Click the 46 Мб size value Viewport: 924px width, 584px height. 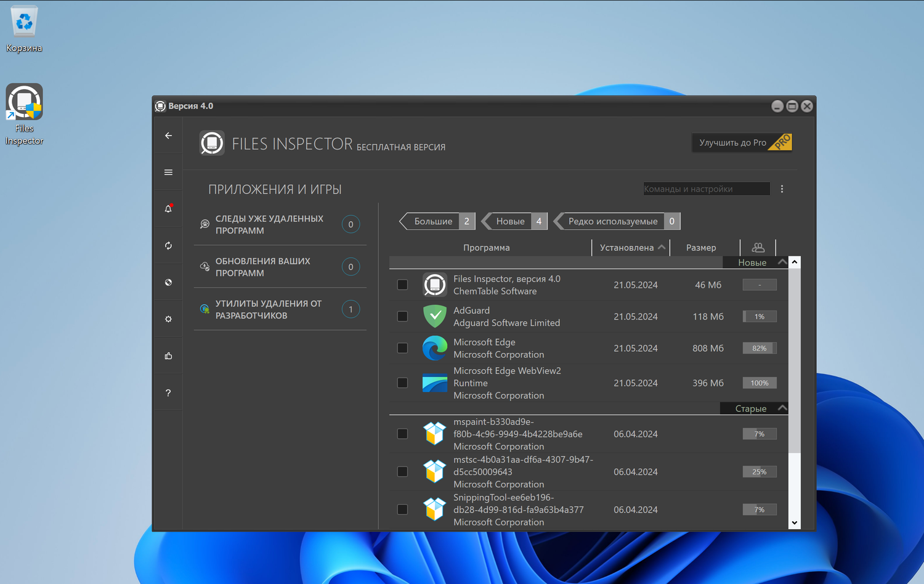coord(708,285)
